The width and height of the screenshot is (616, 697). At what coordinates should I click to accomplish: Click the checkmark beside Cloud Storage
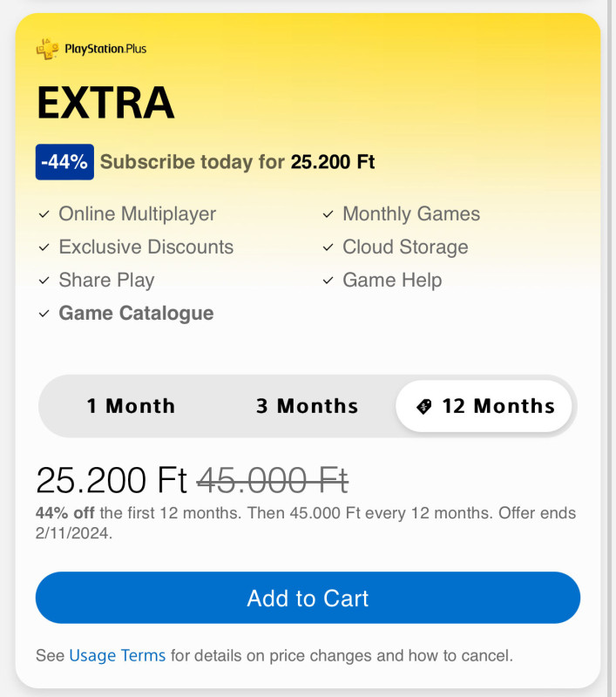click(x=328, y=247)
